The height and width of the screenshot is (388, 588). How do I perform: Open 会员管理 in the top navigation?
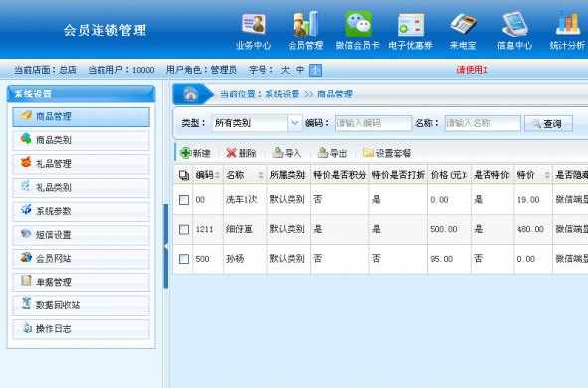(305, 32)
